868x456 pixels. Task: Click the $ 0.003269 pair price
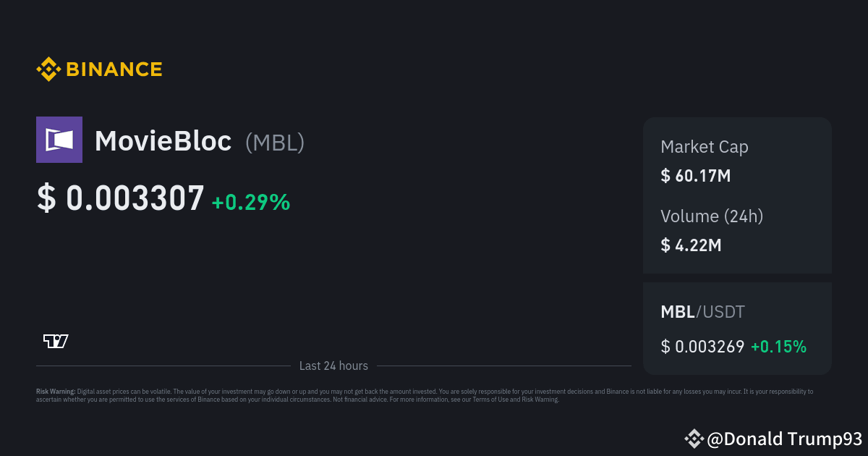[x=702, y=347]
